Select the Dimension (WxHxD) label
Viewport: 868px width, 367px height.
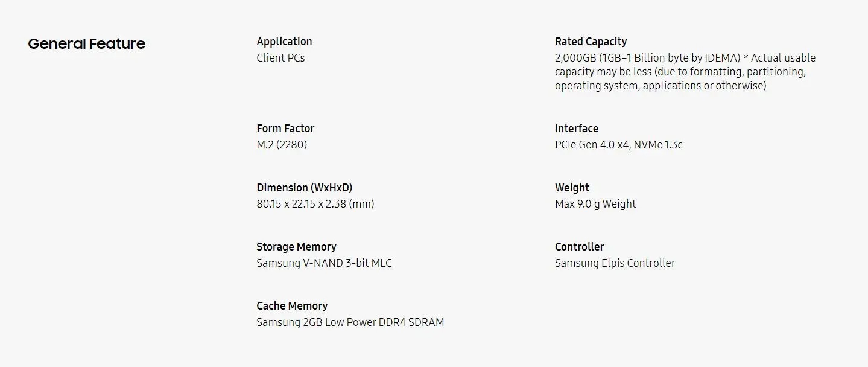(305, 188)
